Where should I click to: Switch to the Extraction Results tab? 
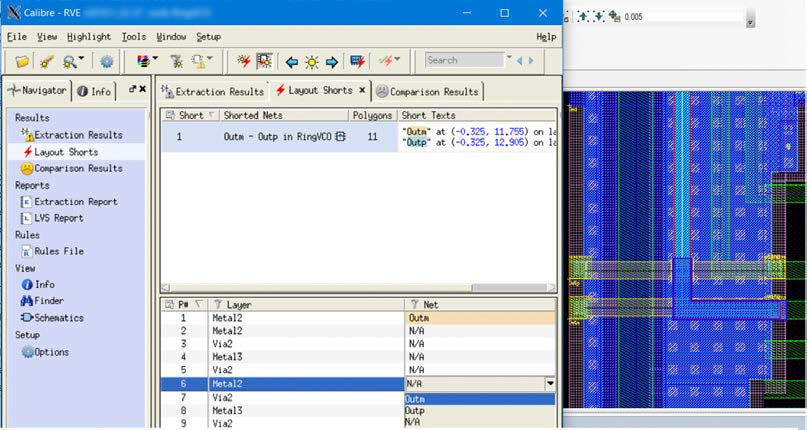(213, 92)
